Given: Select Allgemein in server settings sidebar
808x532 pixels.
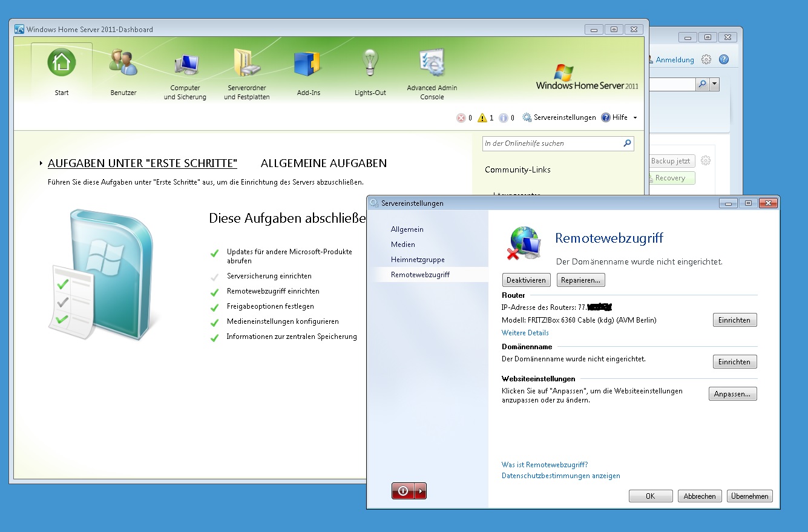Looking at the screenshot, I should (x=407, y=229).
